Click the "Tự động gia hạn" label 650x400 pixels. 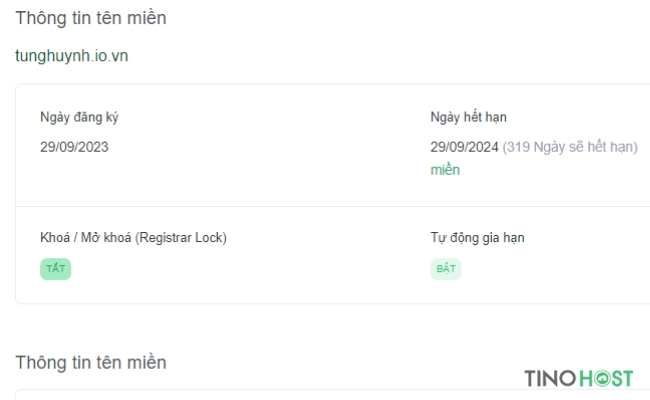point(478,238)
